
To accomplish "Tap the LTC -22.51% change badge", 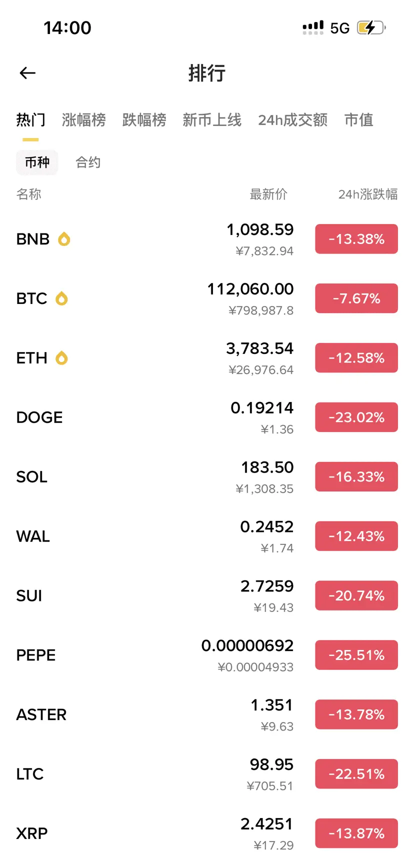I will (356, 774).
